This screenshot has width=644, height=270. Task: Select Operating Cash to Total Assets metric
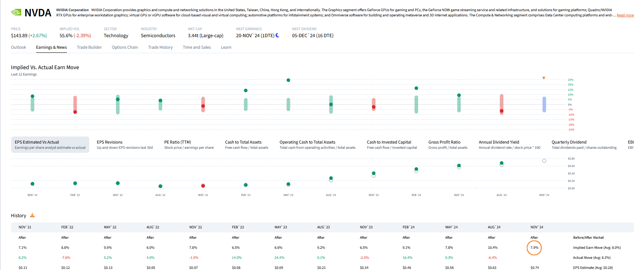(318, 145)
